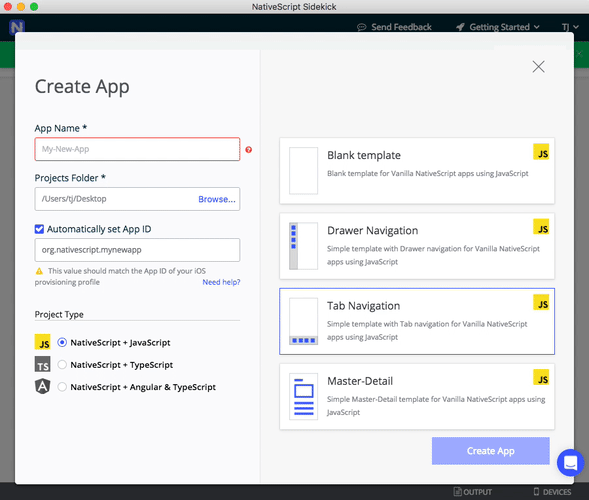Image resolution: width=589 pixels, height=500 pixels.
Task: Click the TS icon beside NativeScript + TypeScript
Action: point(42,364)
